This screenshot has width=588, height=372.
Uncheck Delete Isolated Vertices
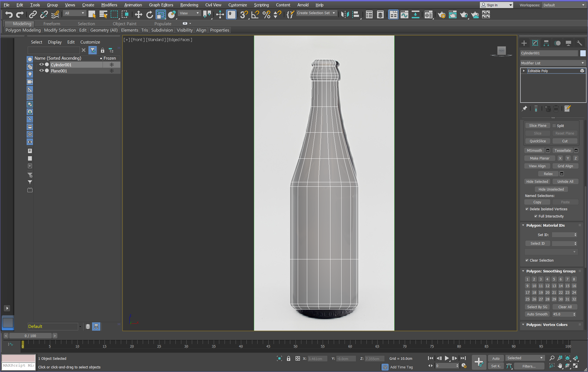(x=527, y=209)
